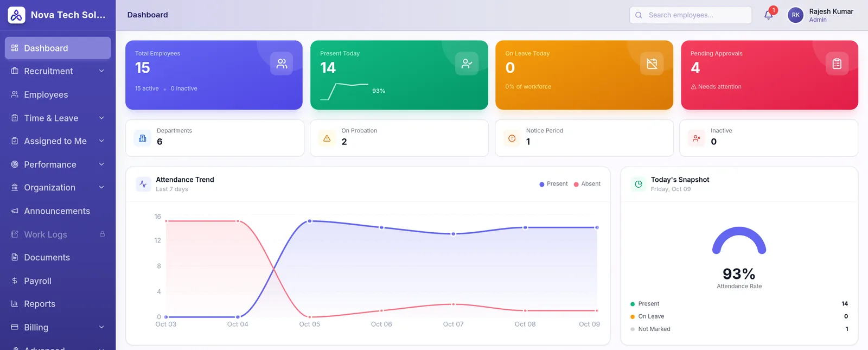Click the Total Employees people icon

point(282,63)
